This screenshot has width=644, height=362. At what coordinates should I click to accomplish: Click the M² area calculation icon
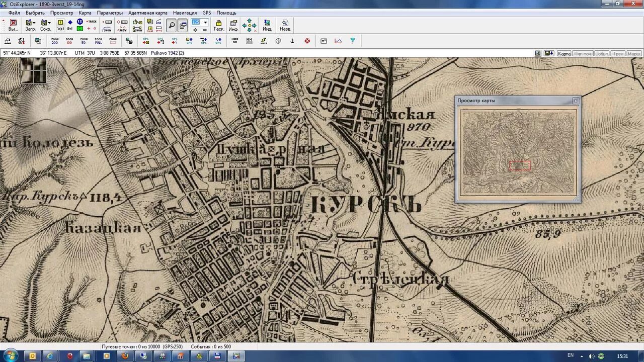tap(324, 41)
